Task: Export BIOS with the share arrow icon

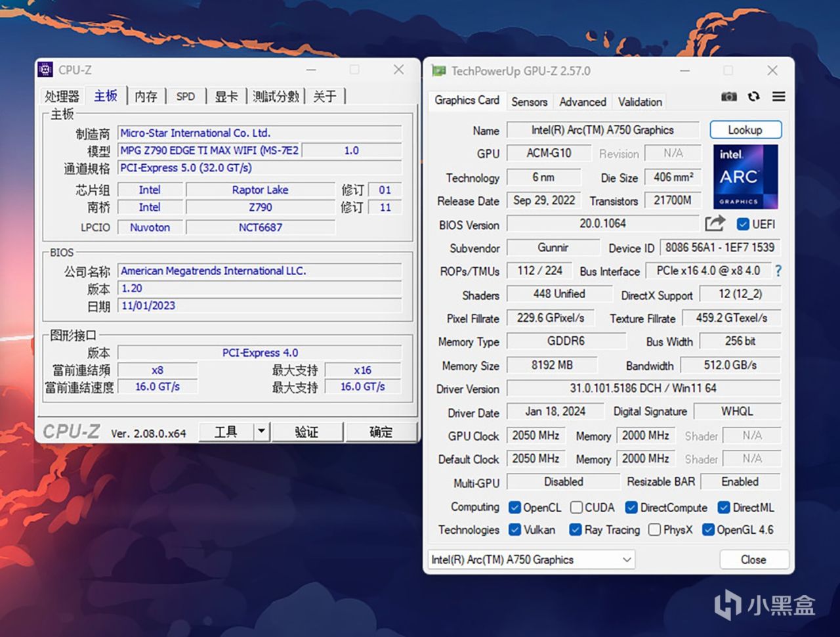Action: (715, 224)
